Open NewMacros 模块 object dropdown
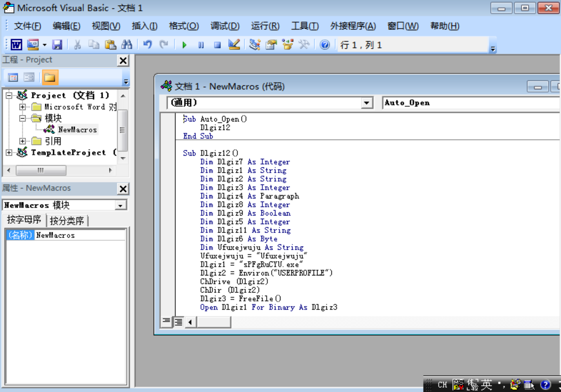 tap(120, 205)
